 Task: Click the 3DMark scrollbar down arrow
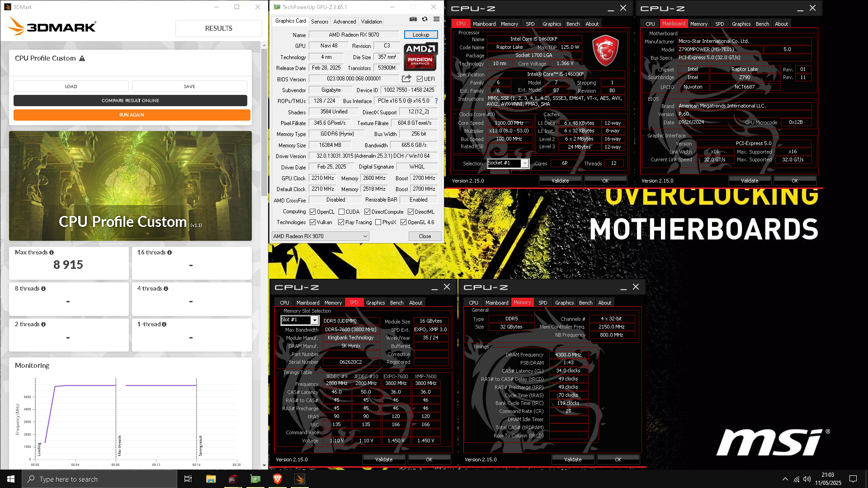264,465
